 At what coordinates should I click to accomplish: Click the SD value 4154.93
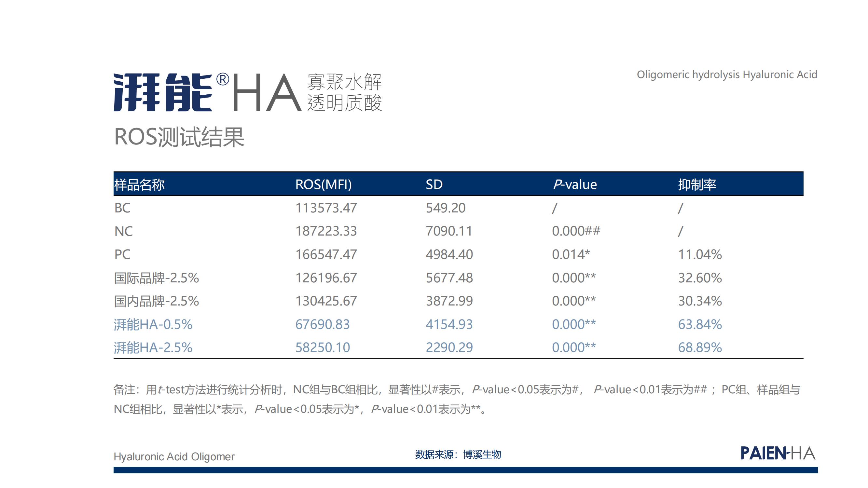point(449,324)
